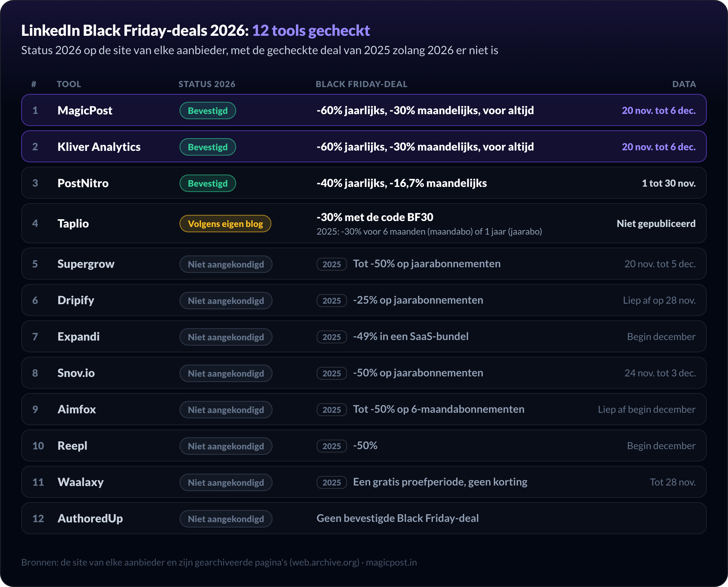Screen dimensions: 728x587
Task: Click 'Geen bevestigde Black Friday-deal' text
Action: coord(398,518)
